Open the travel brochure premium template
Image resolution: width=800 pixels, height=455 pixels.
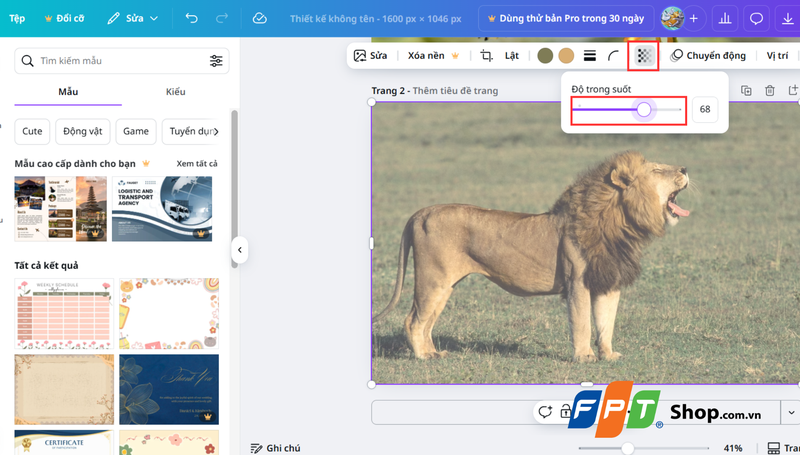click(61, 209)
